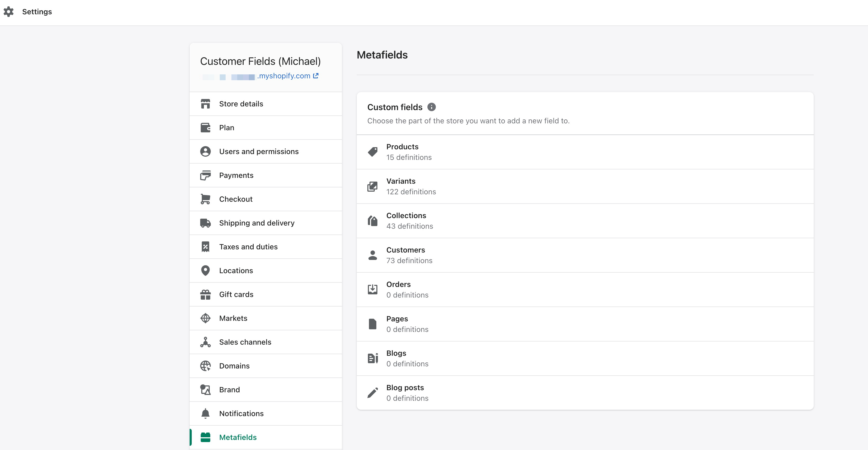Click the Gift cards present icon

[x=205, y=295]
